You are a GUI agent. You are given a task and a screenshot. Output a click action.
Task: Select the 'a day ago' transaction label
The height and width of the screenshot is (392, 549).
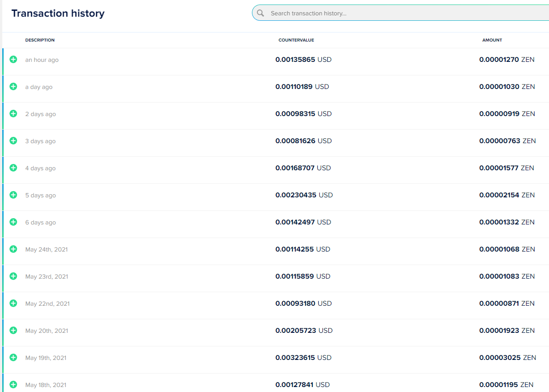point(39,87)
